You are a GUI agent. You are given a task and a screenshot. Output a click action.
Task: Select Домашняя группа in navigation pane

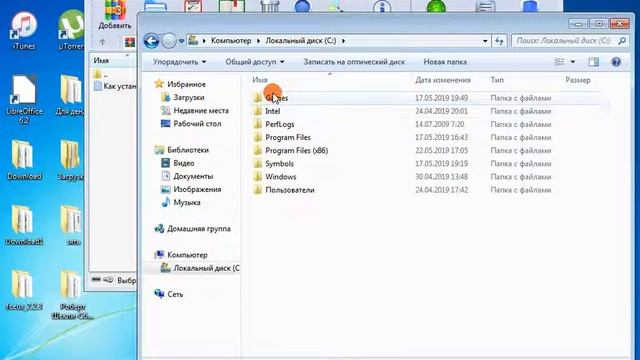pyautogui.click(x=199, y=229)
